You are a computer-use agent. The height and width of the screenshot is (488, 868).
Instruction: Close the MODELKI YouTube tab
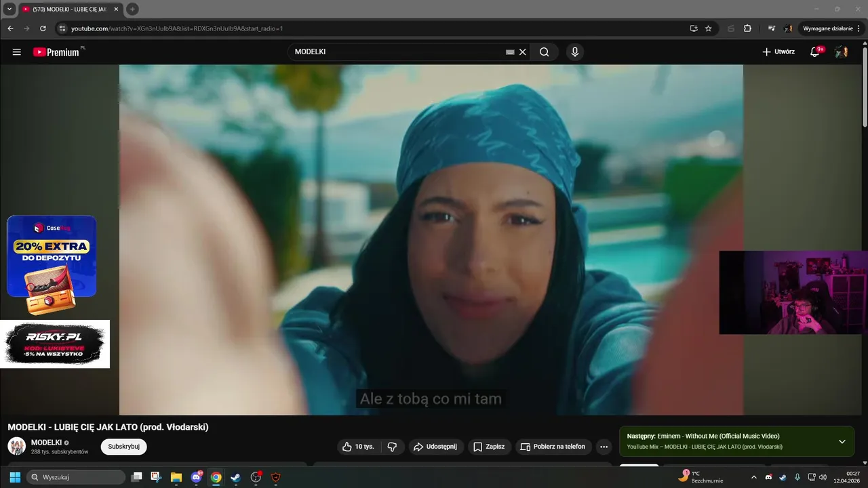(116, 9)
